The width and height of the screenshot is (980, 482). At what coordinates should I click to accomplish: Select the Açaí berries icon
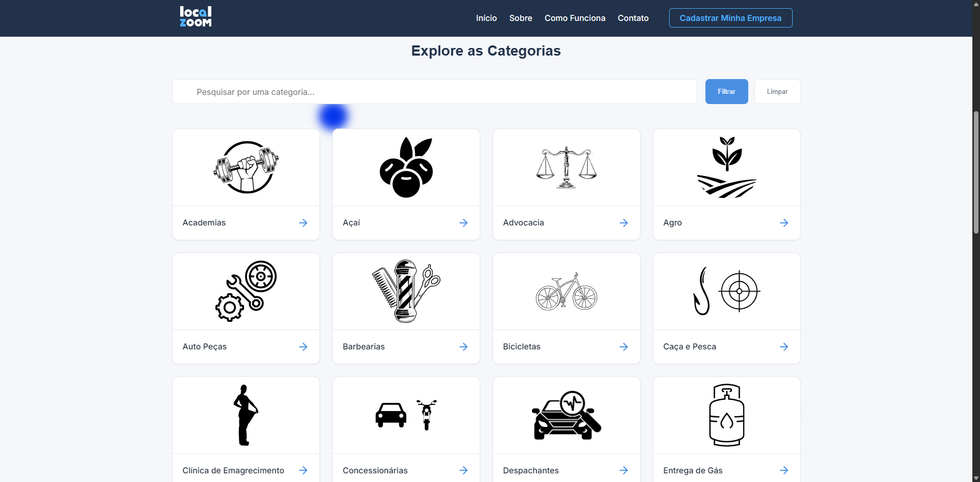[406, 167]
